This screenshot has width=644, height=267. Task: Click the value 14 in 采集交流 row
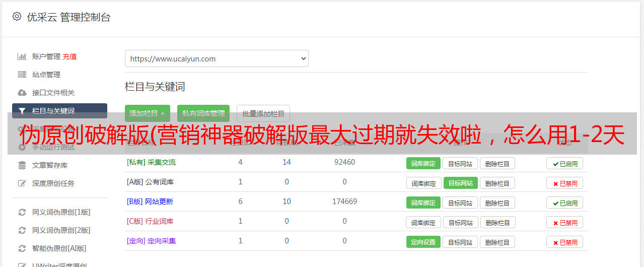point(287,162)
